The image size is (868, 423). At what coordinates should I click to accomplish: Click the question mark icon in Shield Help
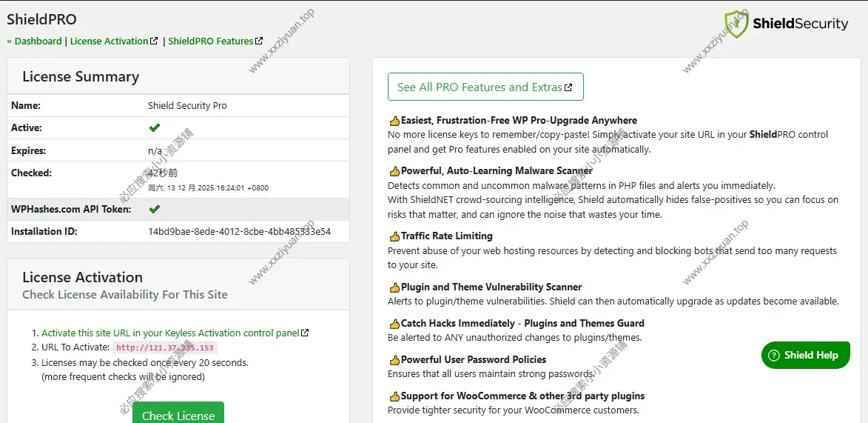pyautogui.click(x=774, y=356)
